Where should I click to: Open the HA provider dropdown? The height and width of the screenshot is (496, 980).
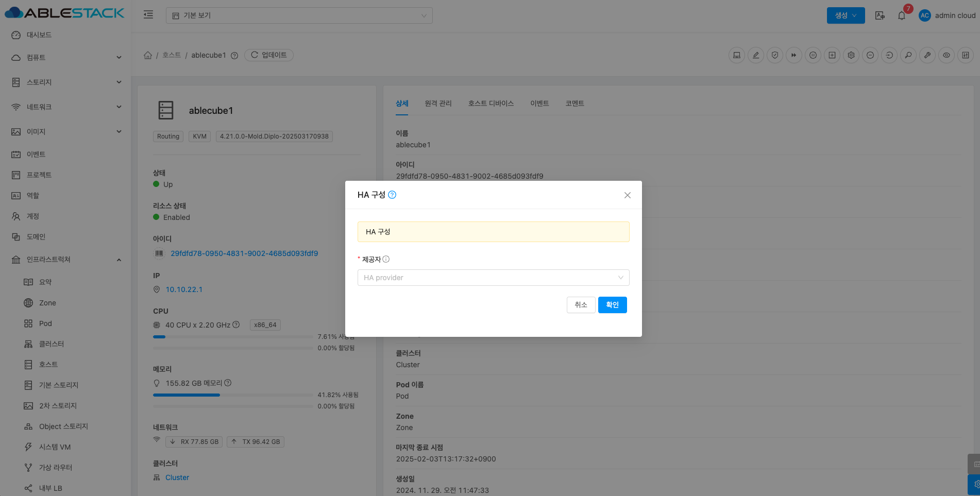pyautogui.click(x=493, y=278)
